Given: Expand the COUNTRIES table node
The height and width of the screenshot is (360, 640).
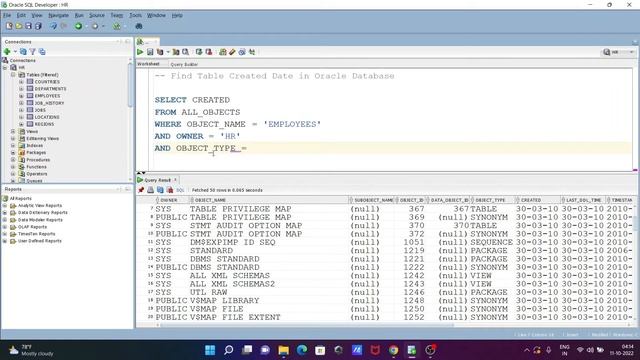Looking at the screenshot, I should pyautogui.click(x=21, y=82).
